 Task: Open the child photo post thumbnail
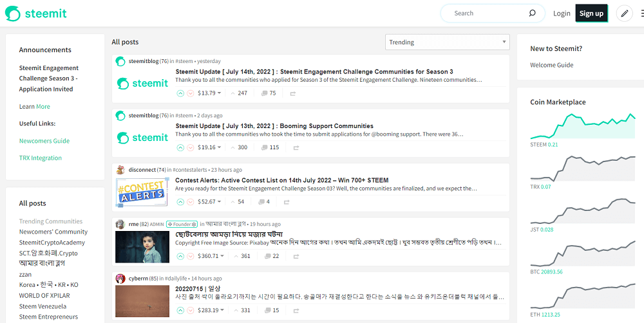(x=142, y=246)
